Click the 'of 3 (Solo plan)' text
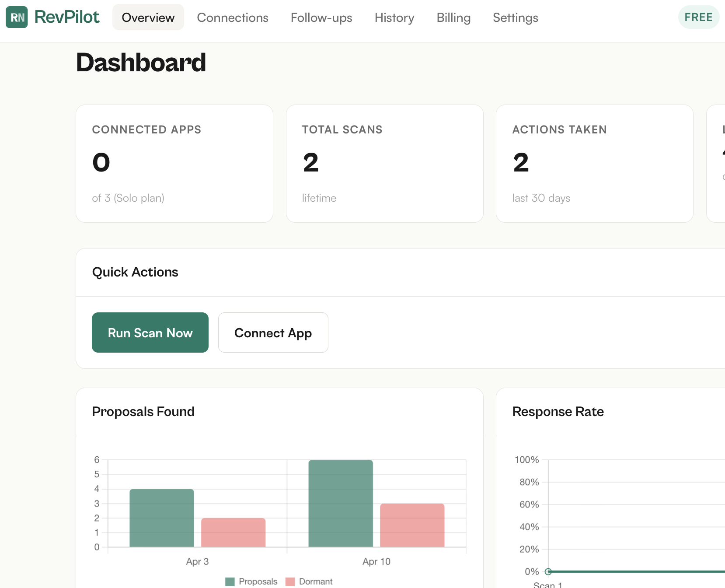Image resolution: width=725 pixels, height=588 pixels. coord(128,198)
